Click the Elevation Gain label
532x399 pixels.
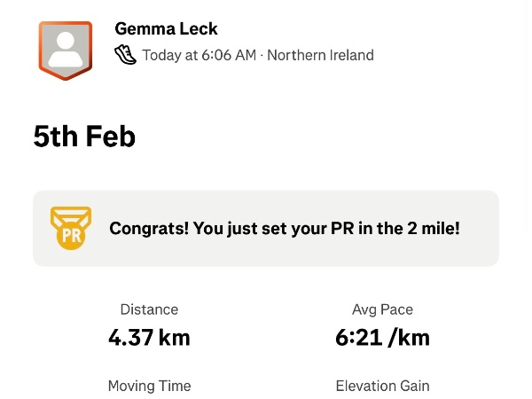point(382,386)
